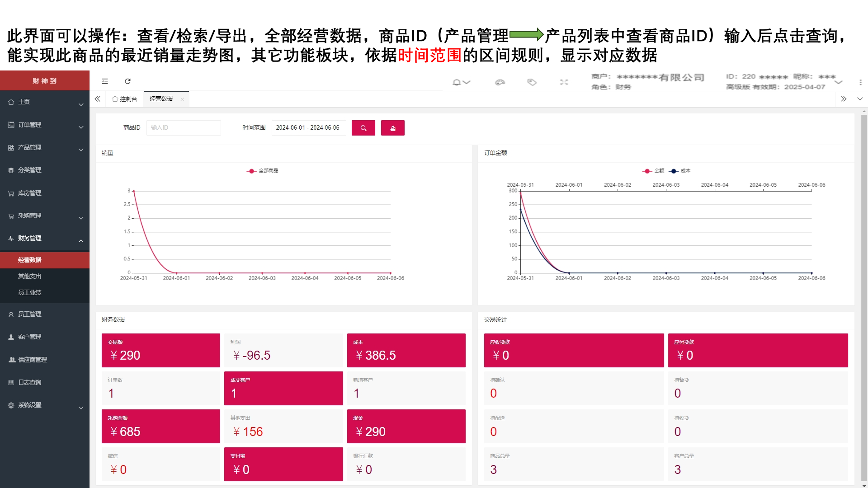The height and width of the screenshot is (488, 868).
Task: Open the 员工业绩 submenu item
Action: click(x=30, y=292)
